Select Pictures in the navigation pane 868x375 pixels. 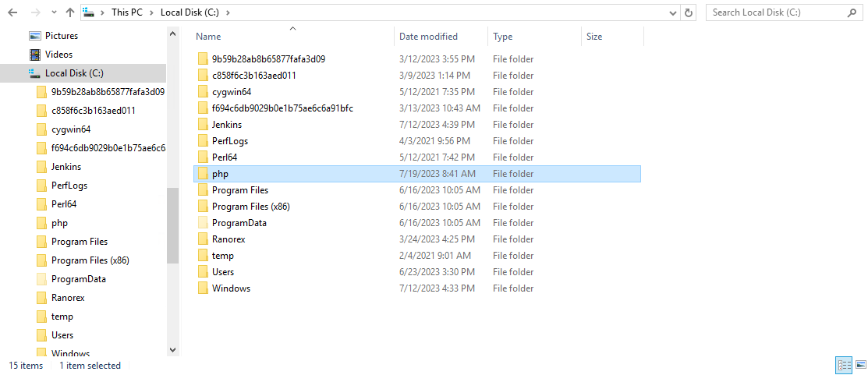coord(62,35)
